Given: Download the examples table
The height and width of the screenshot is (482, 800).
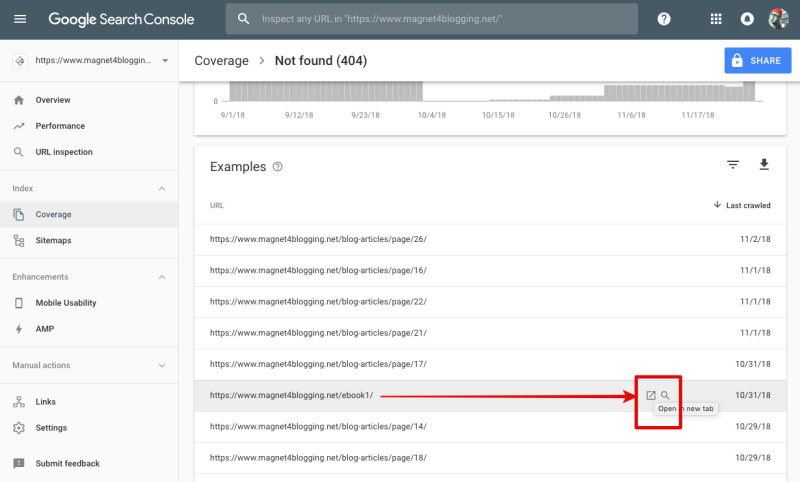Looking at the screenshot, I should [x=764, y=164].
